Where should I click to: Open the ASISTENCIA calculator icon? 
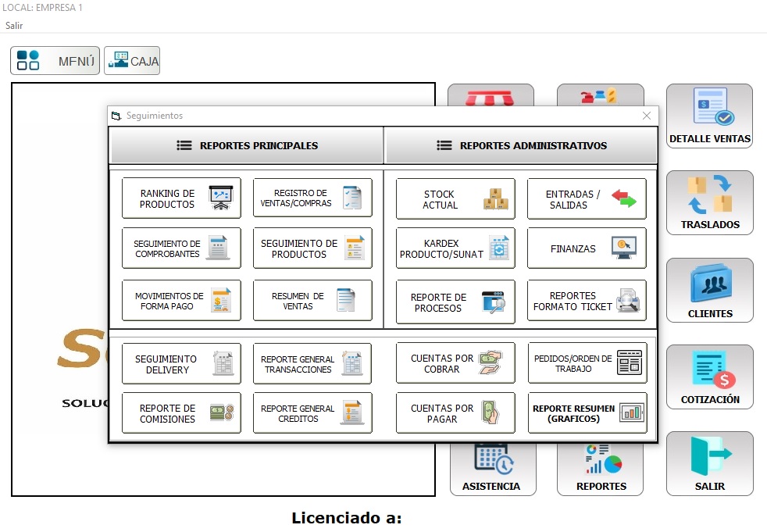click(493, 463)
